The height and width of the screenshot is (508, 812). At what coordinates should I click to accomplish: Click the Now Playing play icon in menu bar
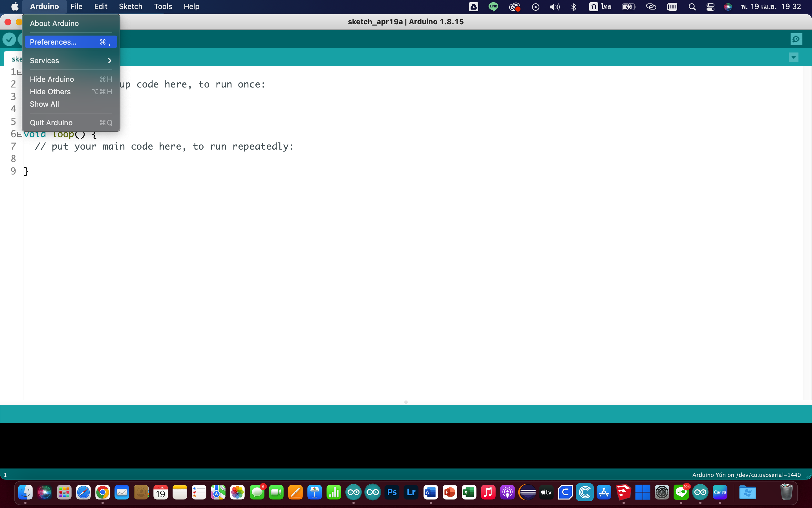point(535,7)
